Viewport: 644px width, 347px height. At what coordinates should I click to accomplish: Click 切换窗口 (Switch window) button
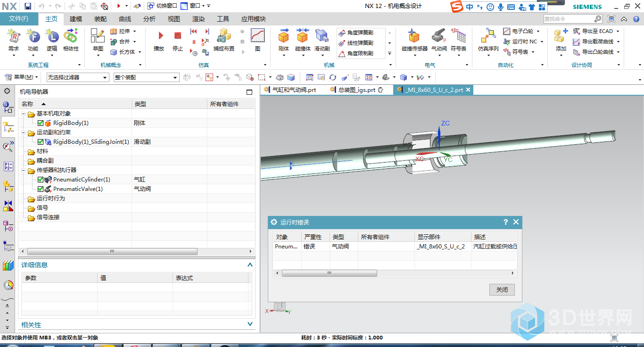click(x=162, y=6)
